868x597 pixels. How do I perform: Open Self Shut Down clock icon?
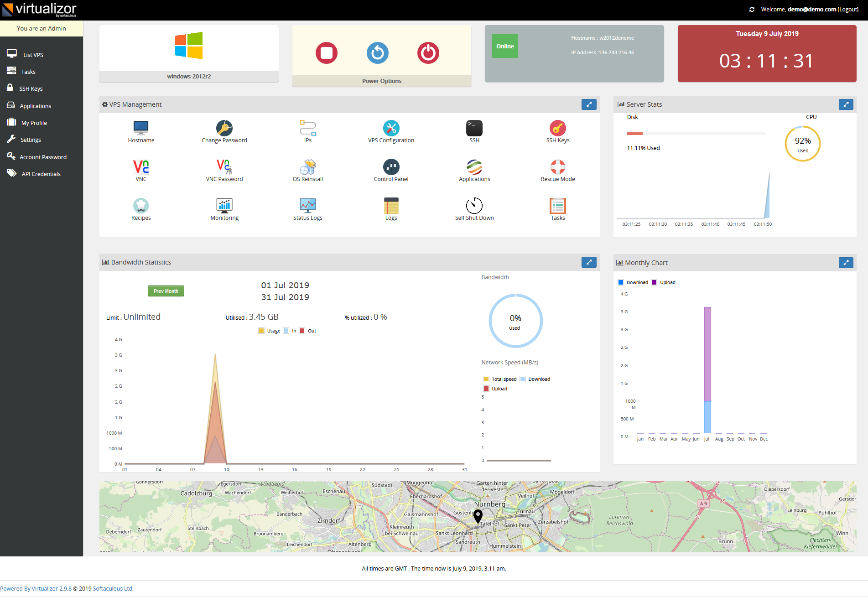[474, 206]
